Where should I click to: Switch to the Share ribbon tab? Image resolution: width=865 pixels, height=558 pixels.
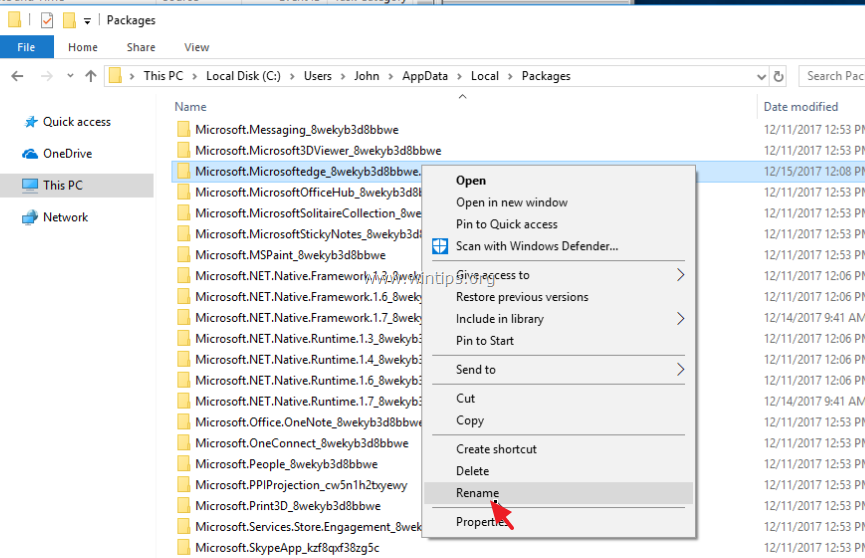(x=141, y=47)
